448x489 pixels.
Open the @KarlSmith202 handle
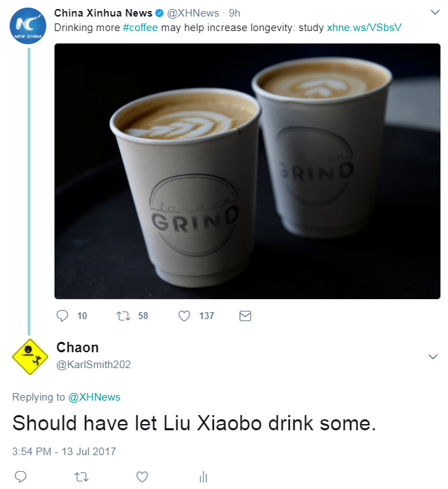click(93, 365)
